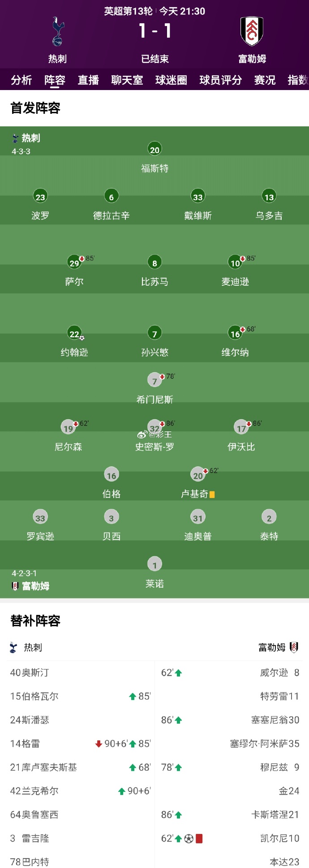Tap substitute 伯格瓦尔 number 15 row
The image size is (309, 868).
tap(34, 696)
